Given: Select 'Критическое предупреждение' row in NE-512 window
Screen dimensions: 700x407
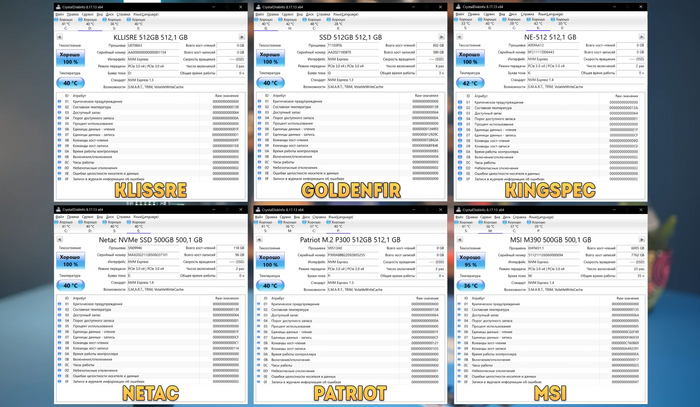Looking at the screenshot, I should pos(549,102).
